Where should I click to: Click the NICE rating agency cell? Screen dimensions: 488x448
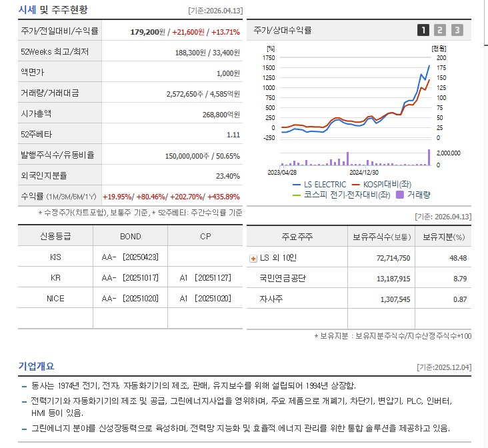55,299
